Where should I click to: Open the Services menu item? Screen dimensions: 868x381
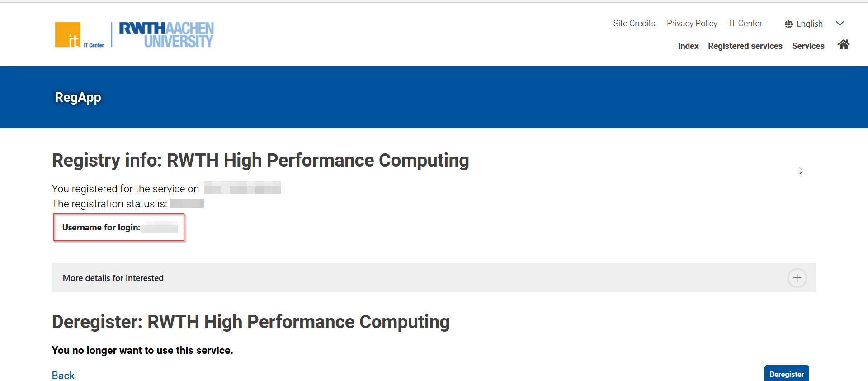(808, 46)
